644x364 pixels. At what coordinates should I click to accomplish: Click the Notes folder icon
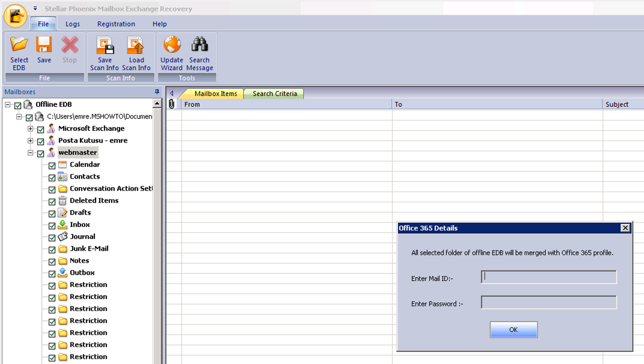[62, 261]
